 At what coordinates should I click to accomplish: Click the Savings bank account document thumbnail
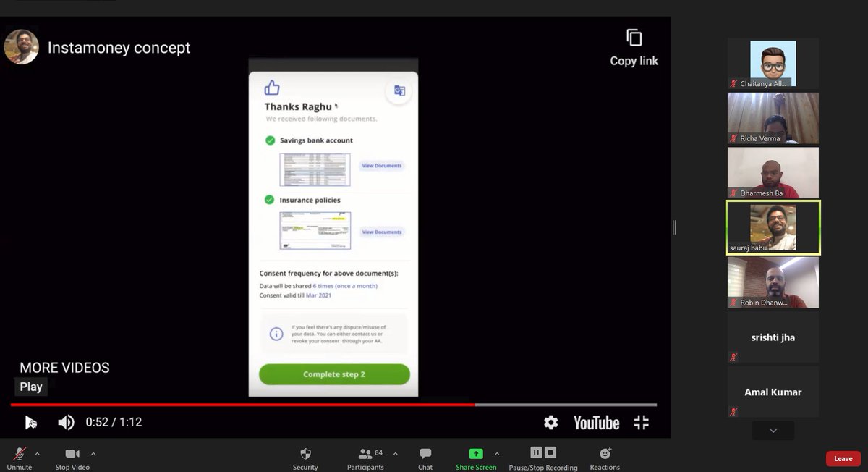click(x=315, y=170)
